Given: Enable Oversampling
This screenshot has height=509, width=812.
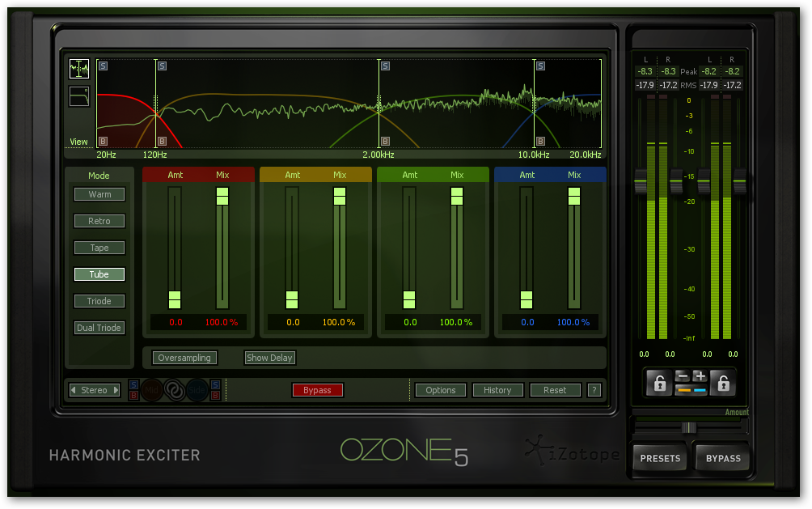Looking at the screenshot, I should [x=184, y=358].
